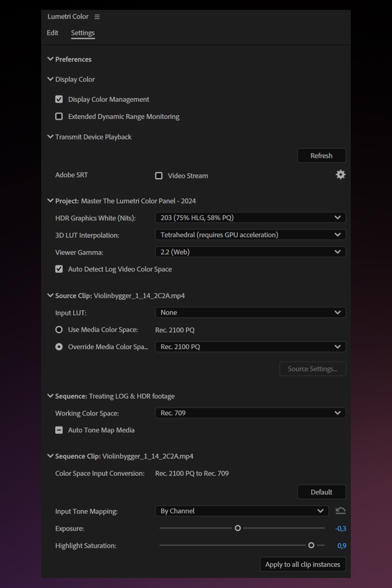Enable Extended Dynamic Range Monitoring
Screen dimensions: 392x588
pyautogui.click(x=59, y=116)
